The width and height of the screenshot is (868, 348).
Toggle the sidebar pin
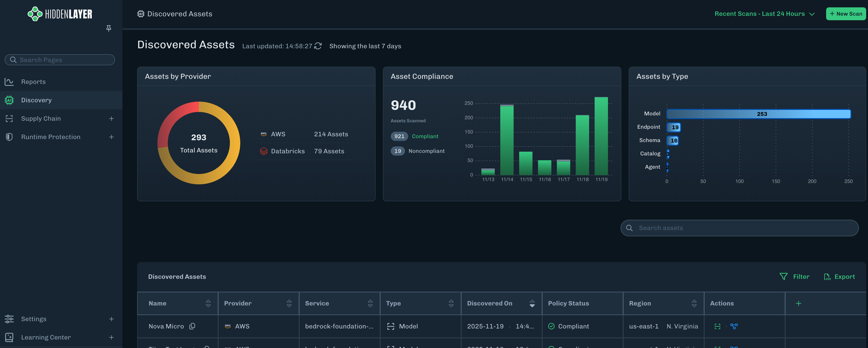(109, 28)
